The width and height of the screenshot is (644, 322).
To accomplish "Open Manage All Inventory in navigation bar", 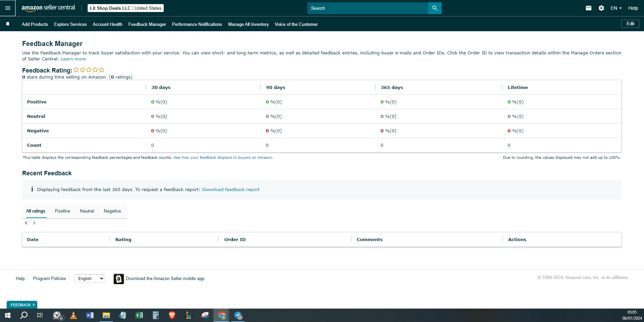I will pyautogui.click(x=248, y=24).
